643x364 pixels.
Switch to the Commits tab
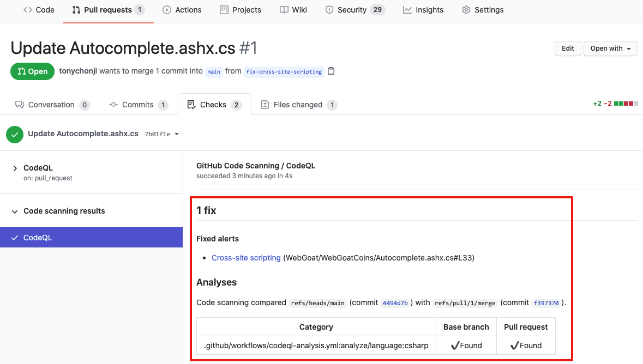coord(139,105)
